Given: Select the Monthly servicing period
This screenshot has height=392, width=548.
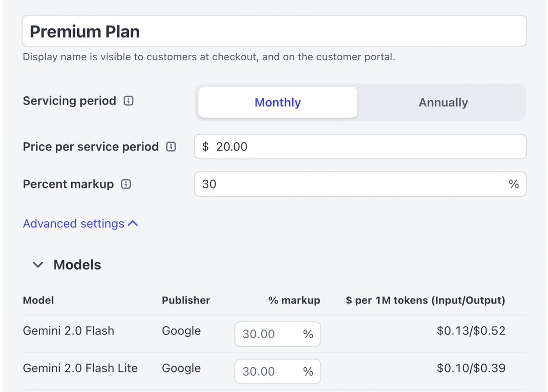Looking at the screenshot, I should [x=278, y=102].
